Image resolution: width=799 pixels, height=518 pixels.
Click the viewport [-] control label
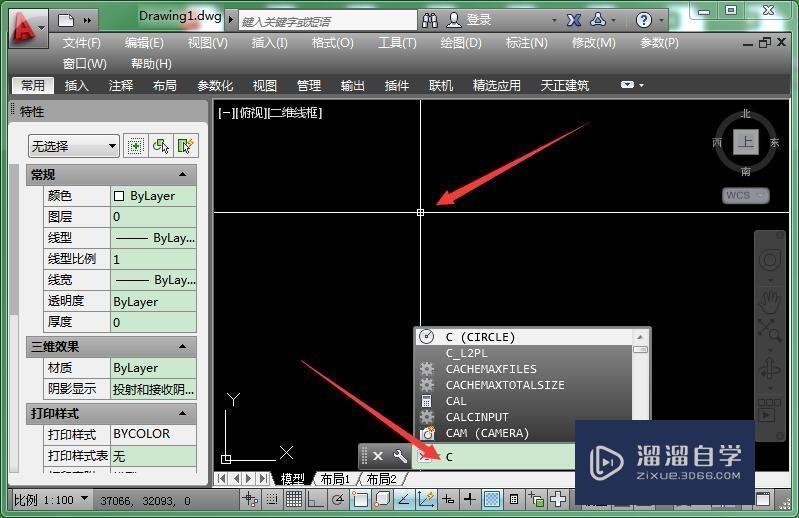[225, 113]
